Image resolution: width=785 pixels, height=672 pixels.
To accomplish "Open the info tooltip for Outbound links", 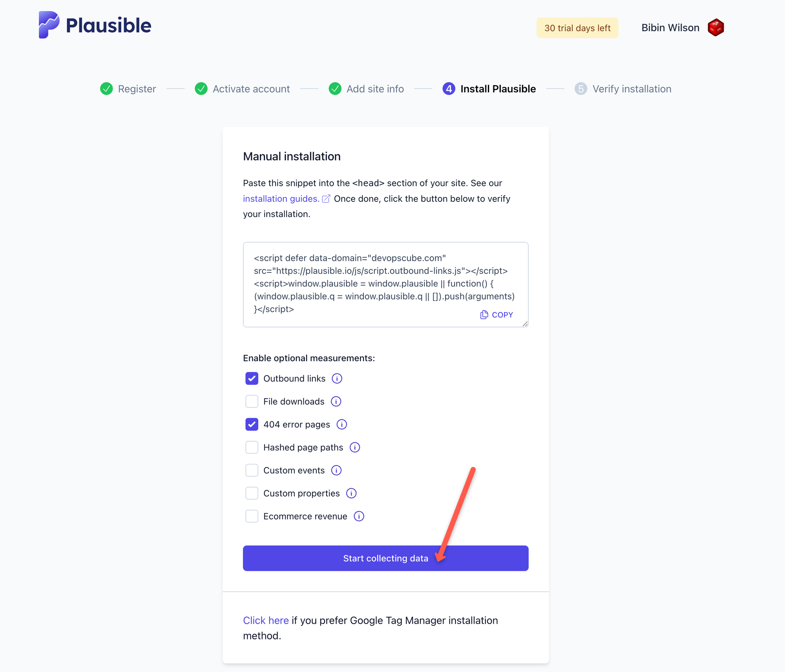I will click(x=337, y=378).
